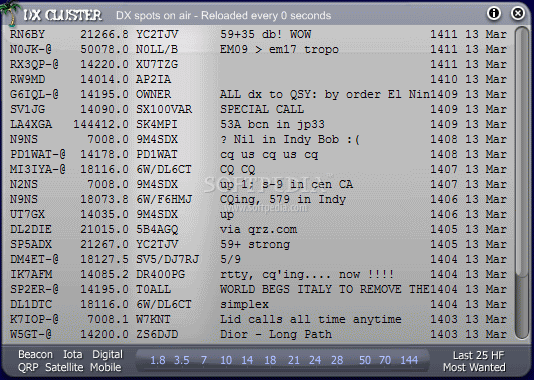
Task: Select the 10 MHz band
Action: tap(226, 360)
